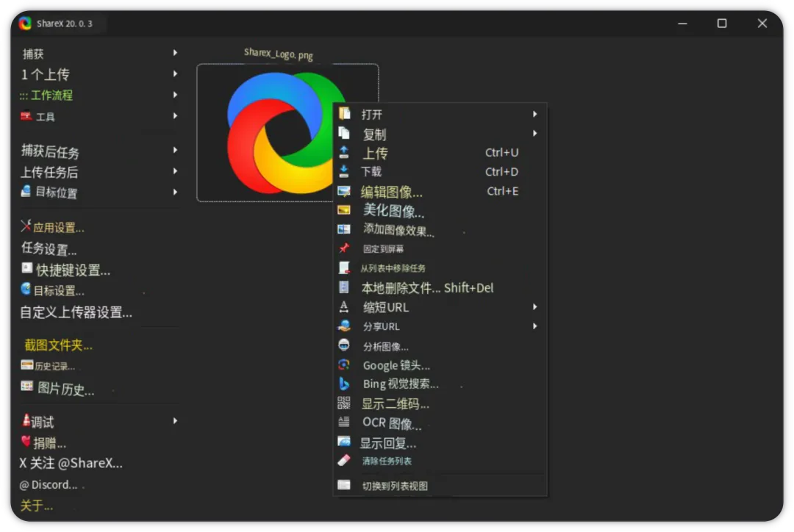Open @ Discord... link in sidebar

[48, 484]
